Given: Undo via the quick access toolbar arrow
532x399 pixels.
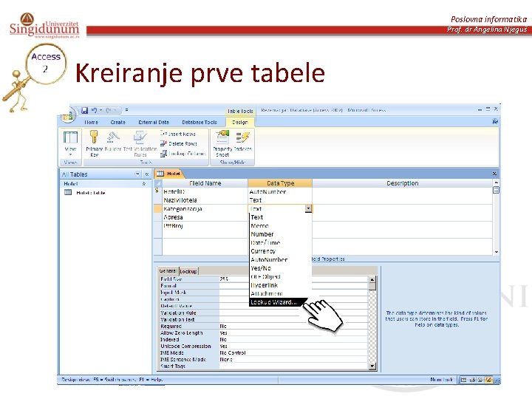Looking at the screenshot, I should 95,110.
